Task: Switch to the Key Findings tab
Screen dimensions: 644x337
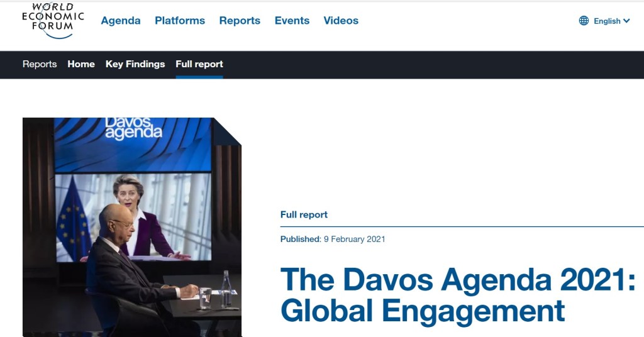Action: click(x=135, y=64)
